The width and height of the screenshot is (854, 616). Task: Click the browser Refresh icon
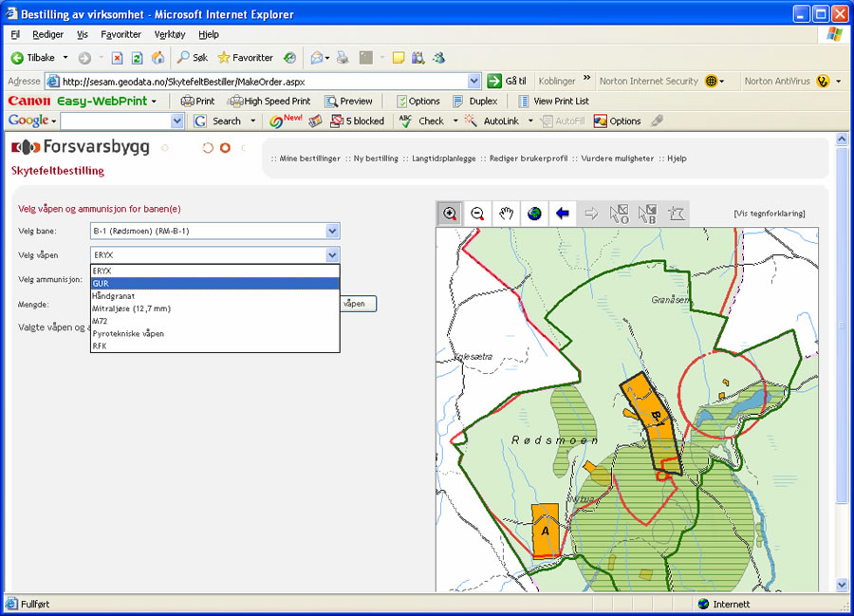coord(138,58)
